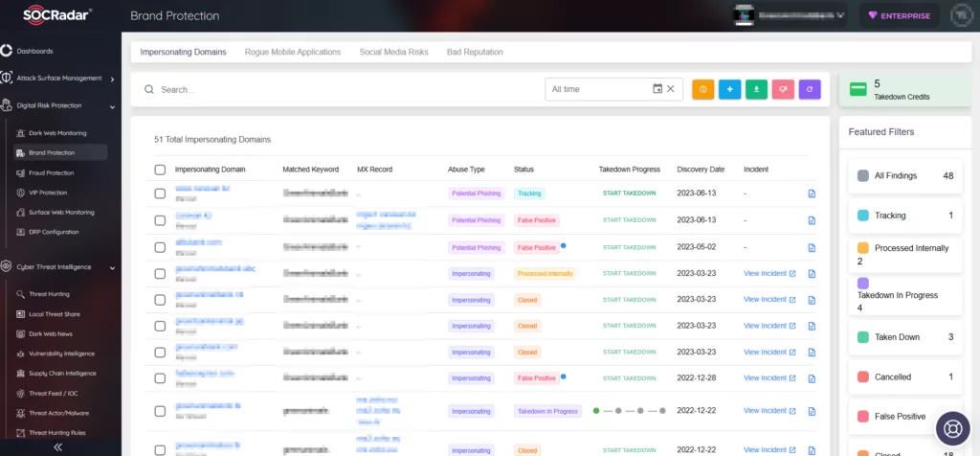Switch to Bad Reputation tab
This screenshot has height=456, width=980.
[475, 52]
